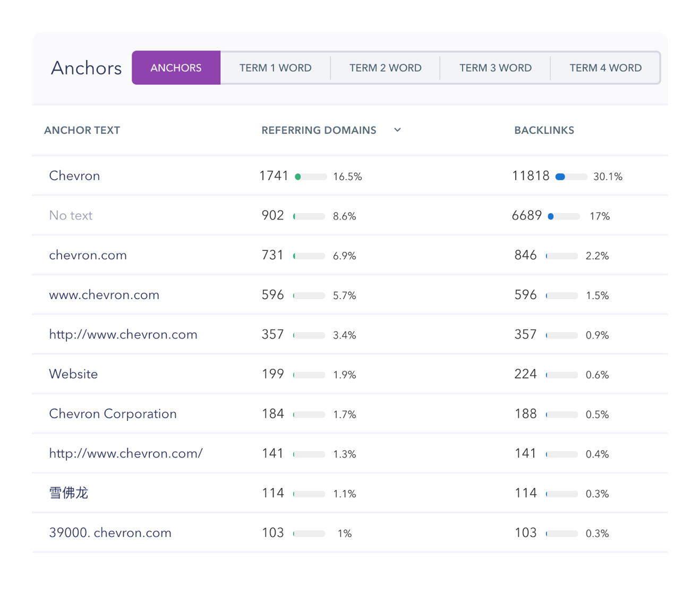Open the 39000. chevron.com anchor
Screen dimensions: 700x591
coord(110,533)
